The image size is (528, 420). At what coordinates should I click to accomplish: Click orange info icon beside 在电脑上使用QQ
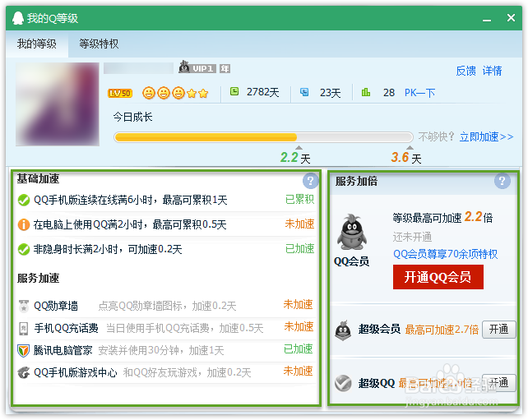click(24, 224)
